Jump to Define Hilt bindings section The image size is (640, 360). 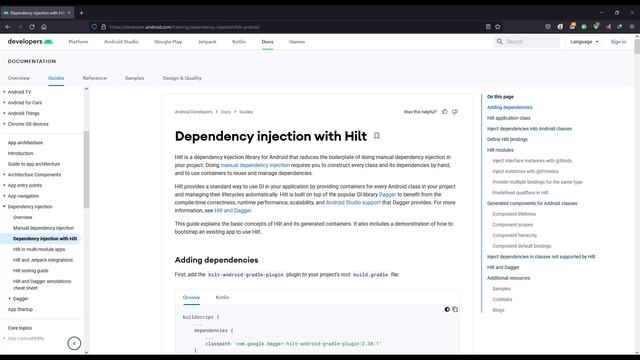click(507, 139)
